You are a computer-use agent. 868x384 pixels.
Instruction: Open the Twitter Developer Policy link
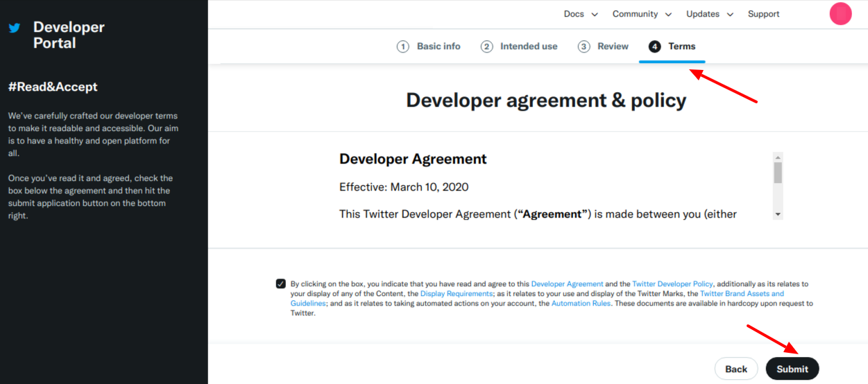(672, 284)
